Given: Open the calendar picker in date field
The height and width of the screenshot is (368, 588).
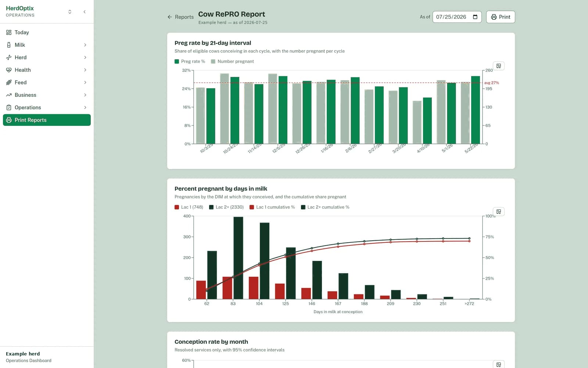Looking at the screenshot, I should pos(475,17).
